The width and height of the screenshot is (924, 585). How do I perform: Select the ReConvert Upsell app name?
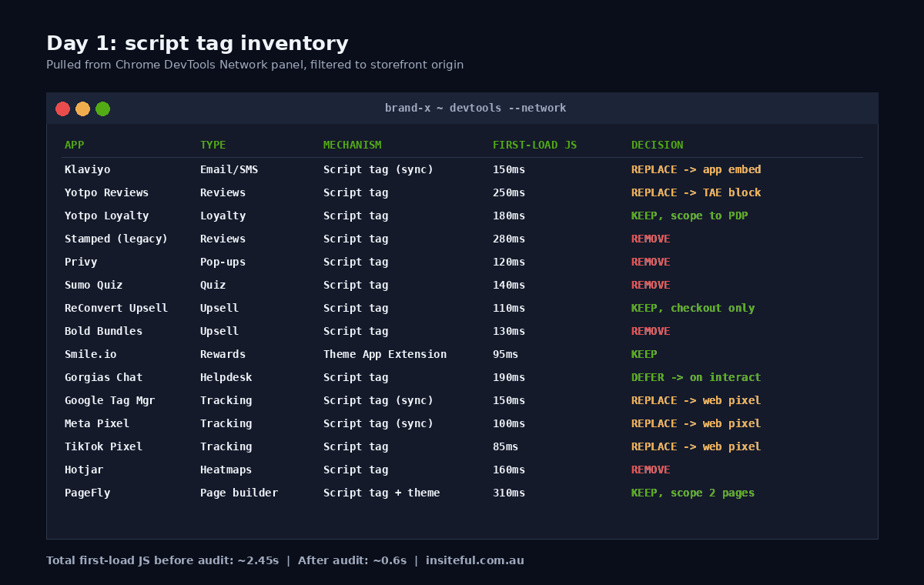point(116,308)
